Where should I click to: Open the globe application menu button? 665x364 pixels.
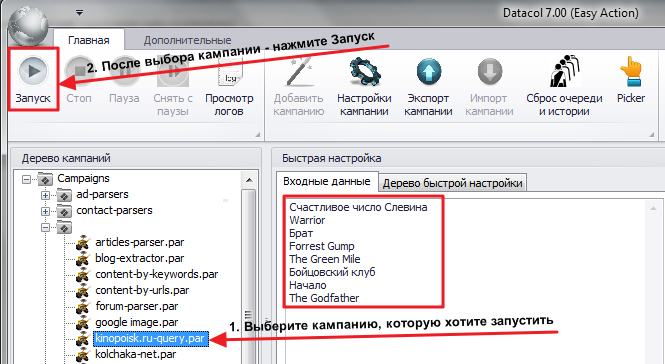pyautogui.click(x=28, y=26)
